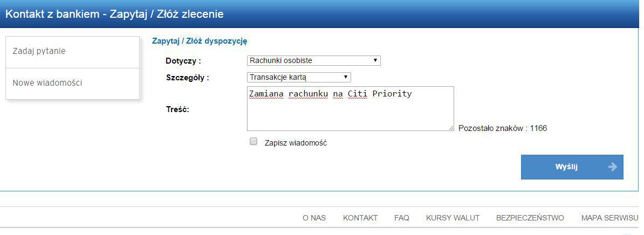
Task: Click the arrow icon on Wyślij button
Action: point(612,167)
